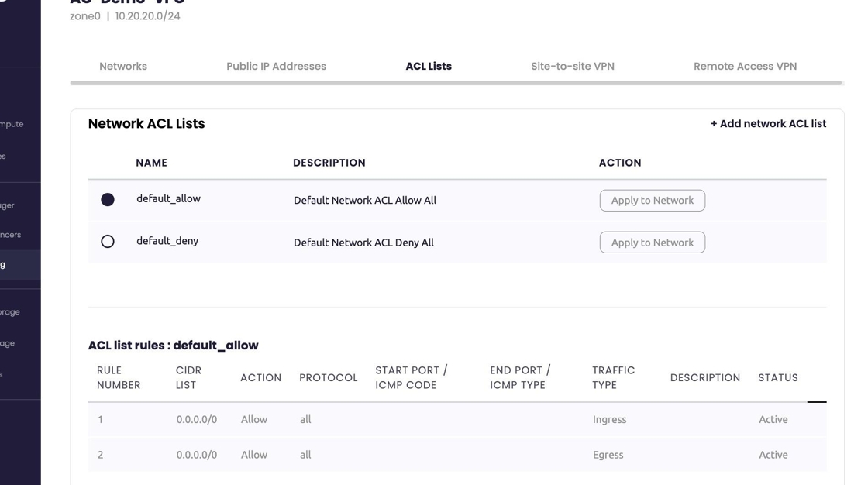Go to the Site-to-site VPN tab
The height and width of the screenshot is (485, 868).
click(x=572, y=67)
